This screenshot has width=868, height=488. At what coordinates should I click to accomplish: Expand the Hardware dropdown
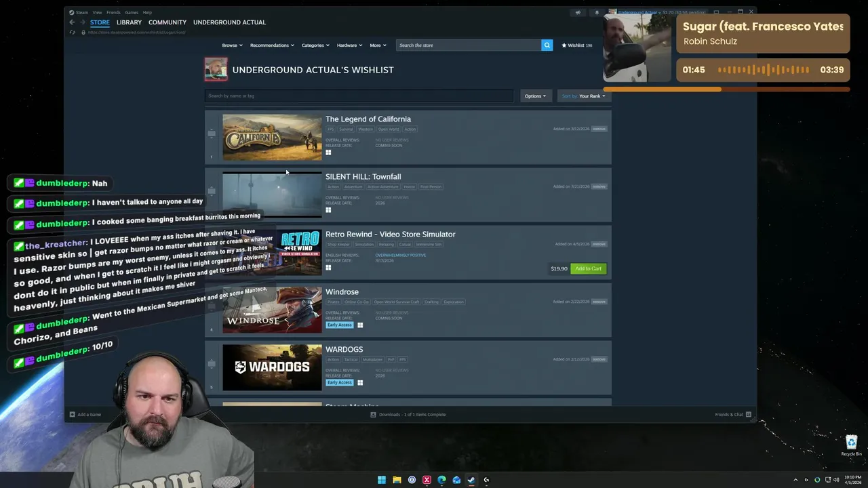(349, 45)
